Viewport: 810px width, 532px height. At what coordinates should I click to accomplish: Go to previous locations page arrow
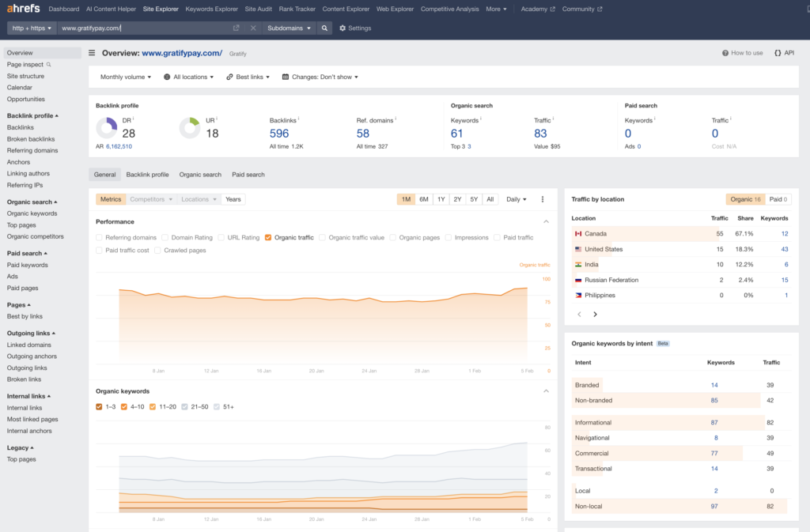[x=579, y=315]
